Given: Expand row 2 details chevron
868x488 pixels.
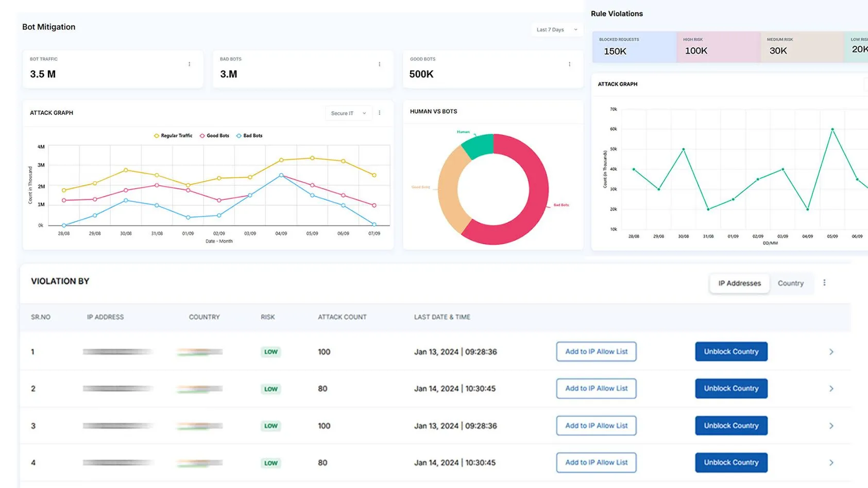Looking at the screenshot, I should 831,389.
